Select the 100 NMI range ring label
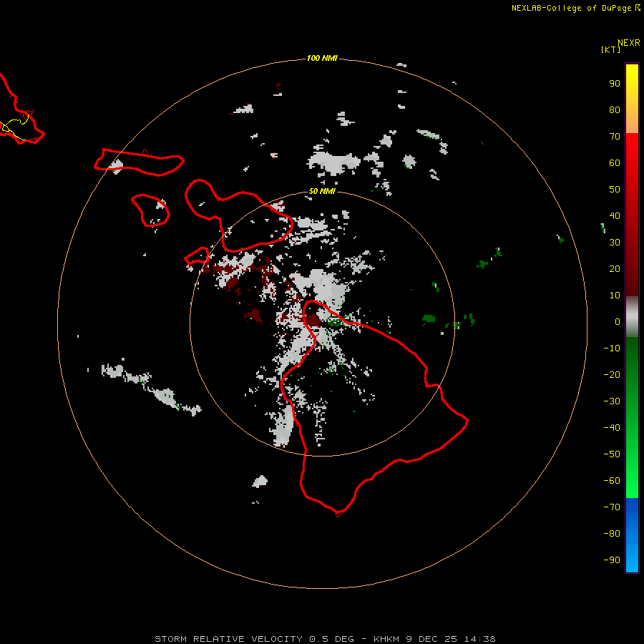The height and width of the screenshot is (644, 644). pos(322,58)
